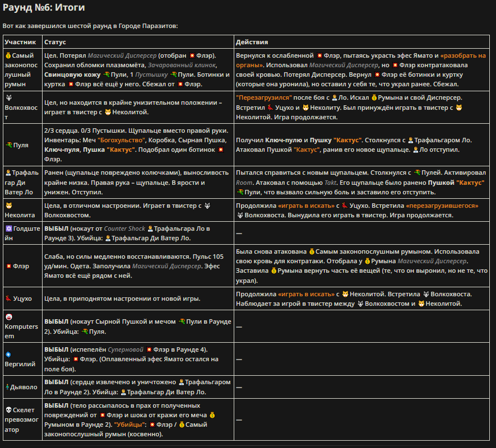Click the Статус column header

point(55,42)
